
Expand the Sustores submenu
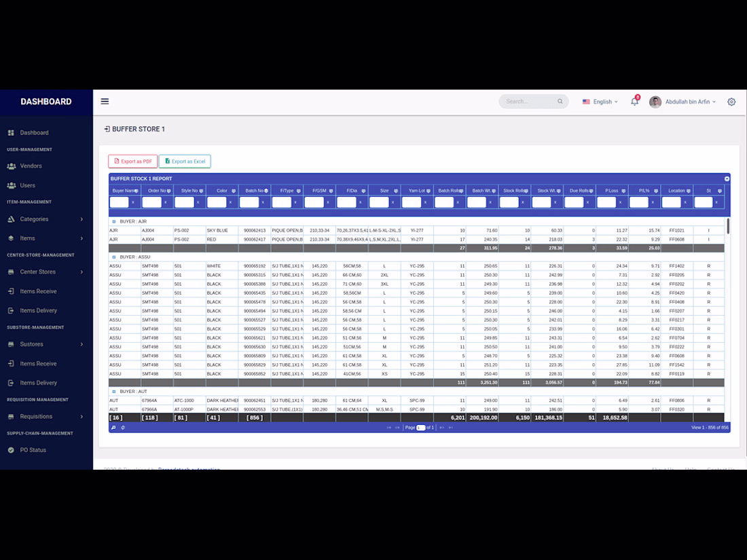[82, 344]
